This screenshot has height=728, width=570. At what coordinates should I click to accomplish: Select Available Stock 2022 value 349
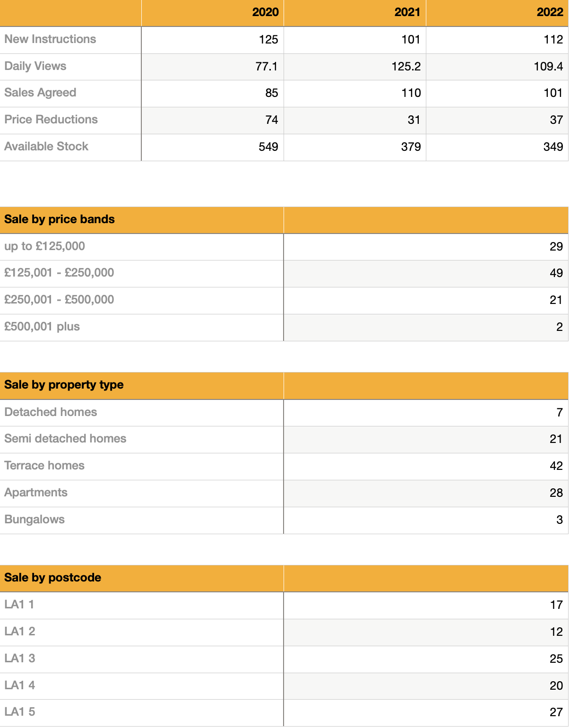[553, 147]
